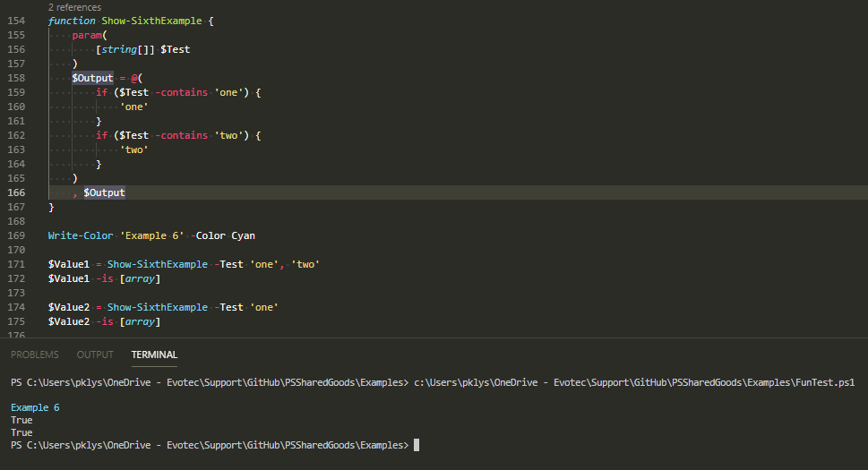This screenshot has height=470, width=868.
Task: Click the $Value1 variable on line 171
Action: tap(68, 265)
